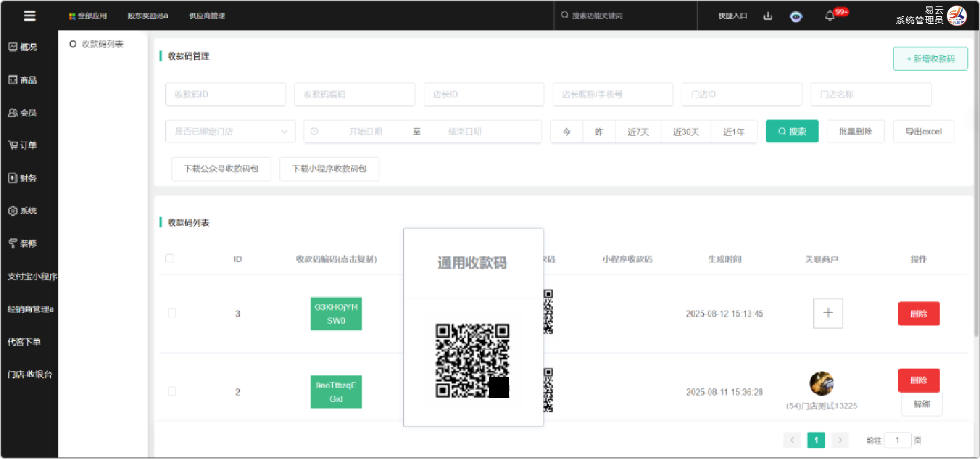Image resolution: width=980 pixels, height=459 pixels.
Task: Select the 近30天 quick date filter
Action: (686, 132)
